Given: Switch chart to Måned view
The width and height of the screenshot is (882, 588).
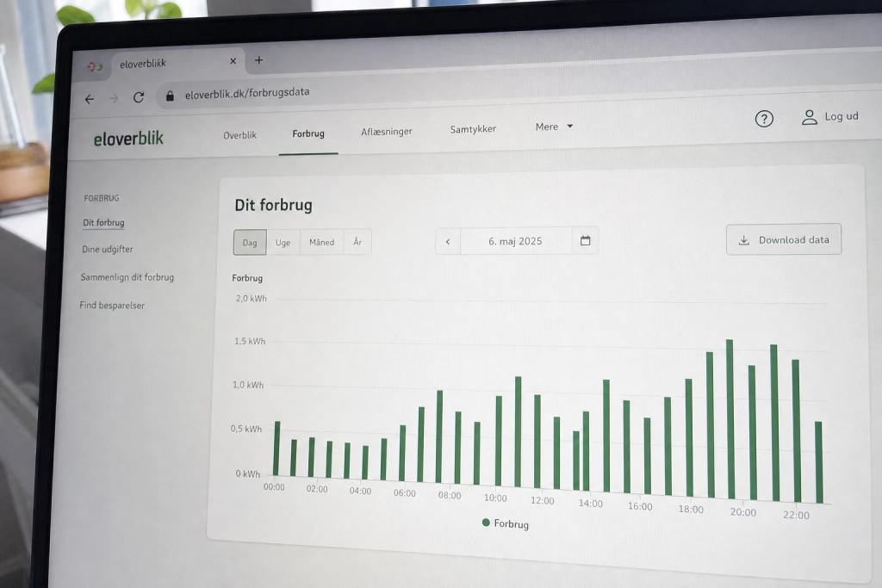Looking at the screenshot, I should tap(322, 242).
